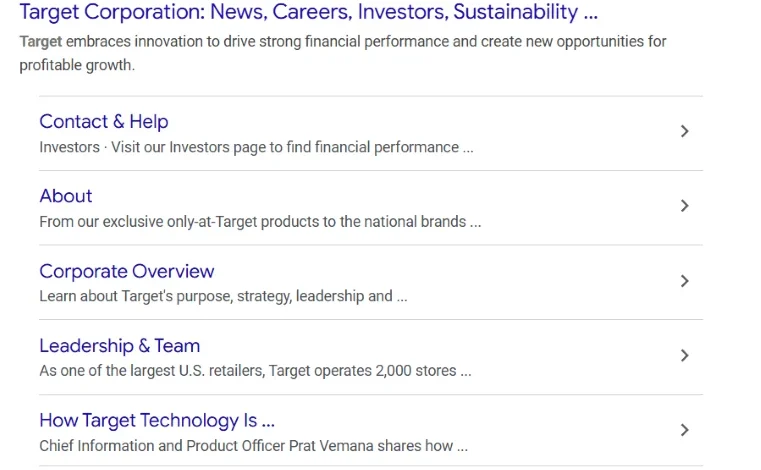Click the Target's purpose, strategy, leadership snippet

click(x=223, y=296)
